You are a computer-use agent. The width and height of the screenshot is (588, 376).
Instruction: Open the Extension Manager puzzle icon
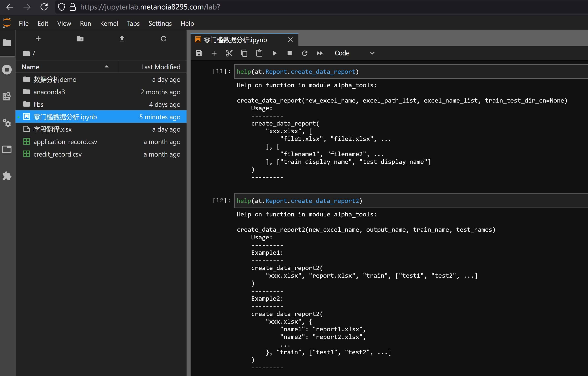click(7, 176)
